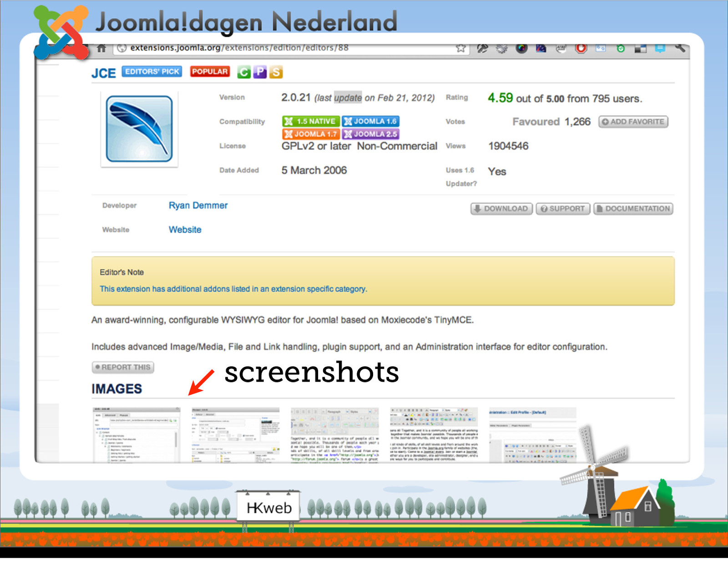Click the orange S badge
The height and width of the screenshot is (561, 728).
point(276,72)
